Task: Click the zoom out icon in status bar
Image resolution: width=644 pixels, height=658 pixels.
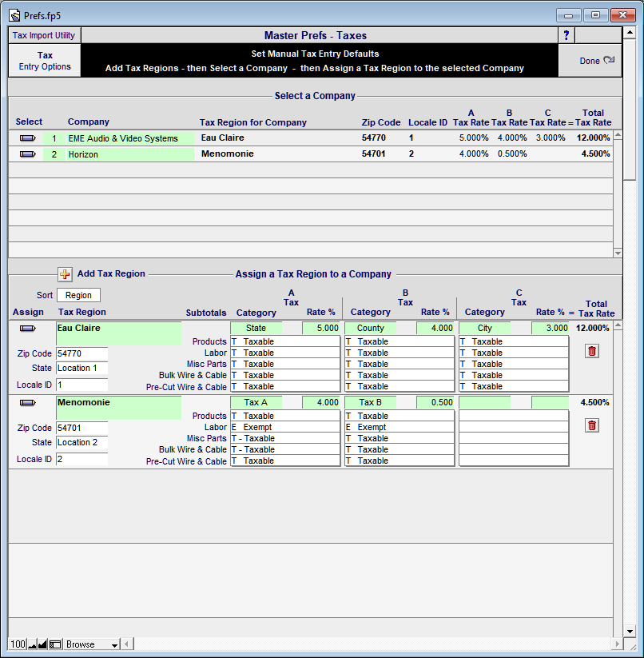Action: (x=32, y=644)
